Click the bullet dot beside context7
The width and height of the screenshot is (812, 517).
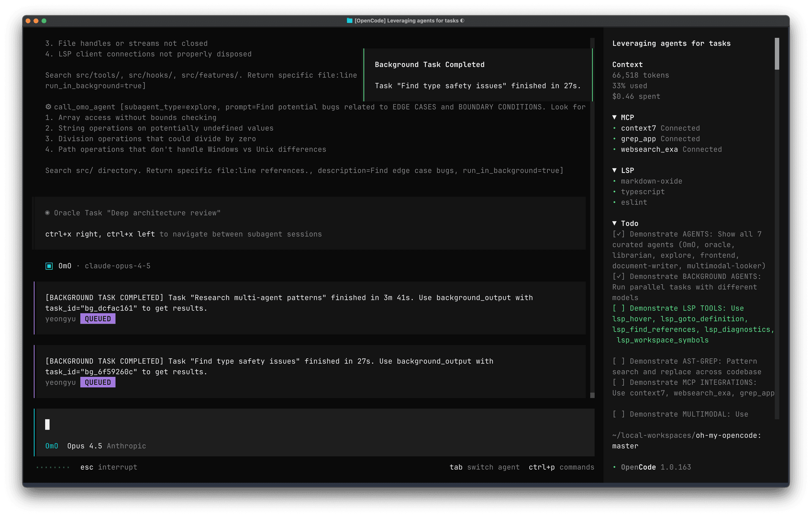point(614,128)
